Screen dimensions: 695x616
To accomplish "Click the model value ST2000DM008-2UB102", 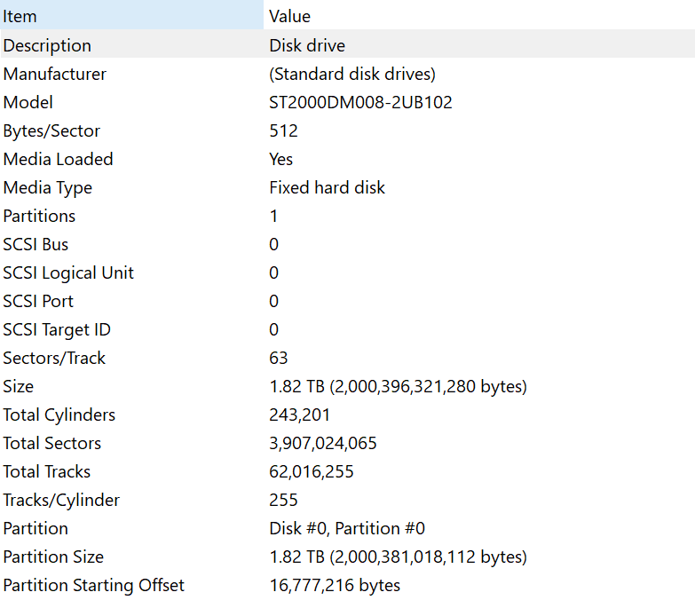I will 360,102.
